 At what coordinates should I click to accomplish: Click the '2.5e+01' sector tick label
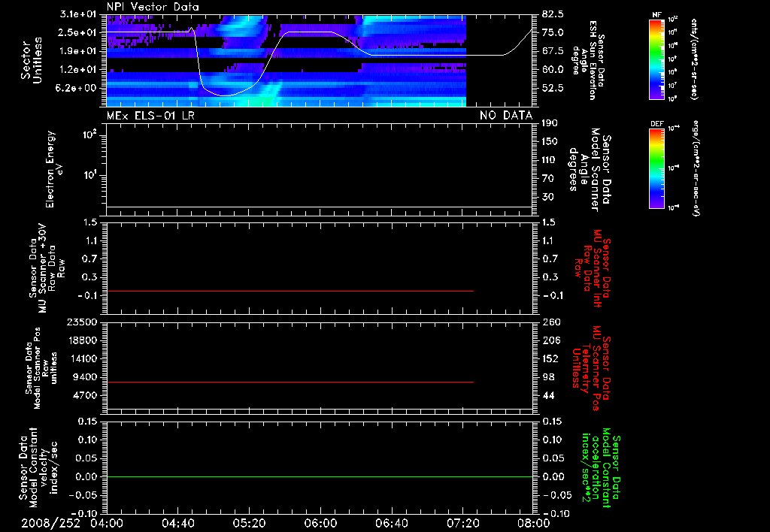point(77,32)
